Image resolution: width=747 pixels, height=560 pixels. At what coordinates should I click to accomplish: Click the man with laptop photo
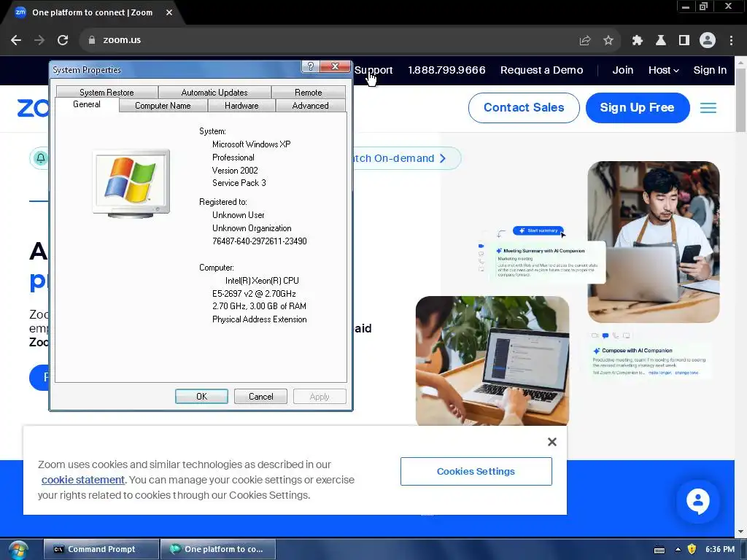coord(654,242)
